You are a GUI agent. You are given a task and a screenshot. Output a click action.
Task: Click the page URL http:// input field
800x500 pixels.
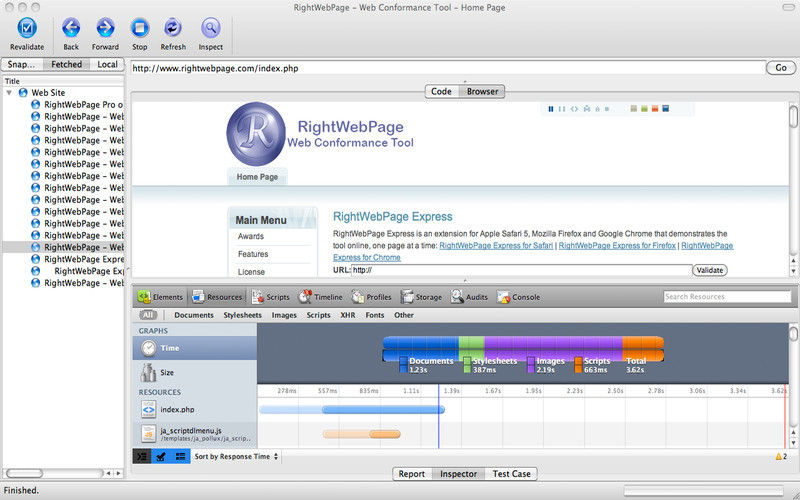[520, 270]
